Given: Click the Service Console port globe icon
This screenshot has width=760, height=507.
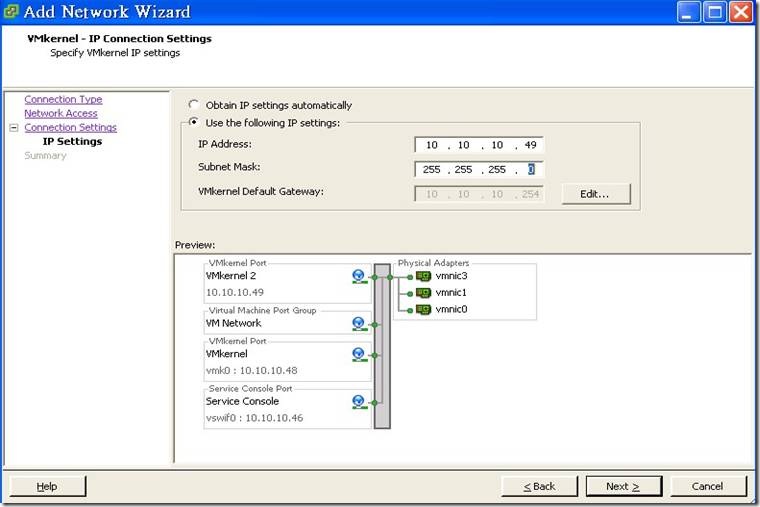Looking at the screenshot, I should [359, 402].
